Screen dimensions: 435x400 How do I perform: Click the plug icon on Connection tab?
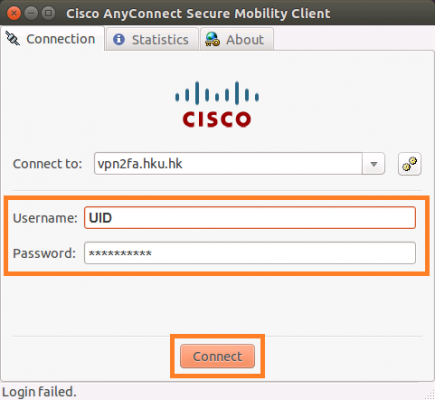point(13,39)
